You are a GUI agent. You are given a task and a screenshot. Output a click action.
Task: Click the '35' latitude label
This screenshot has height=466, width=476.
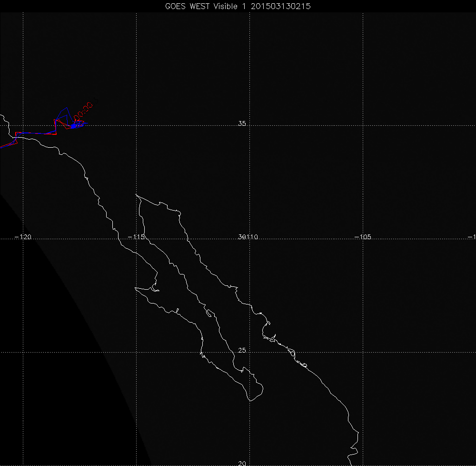[242, 123]
